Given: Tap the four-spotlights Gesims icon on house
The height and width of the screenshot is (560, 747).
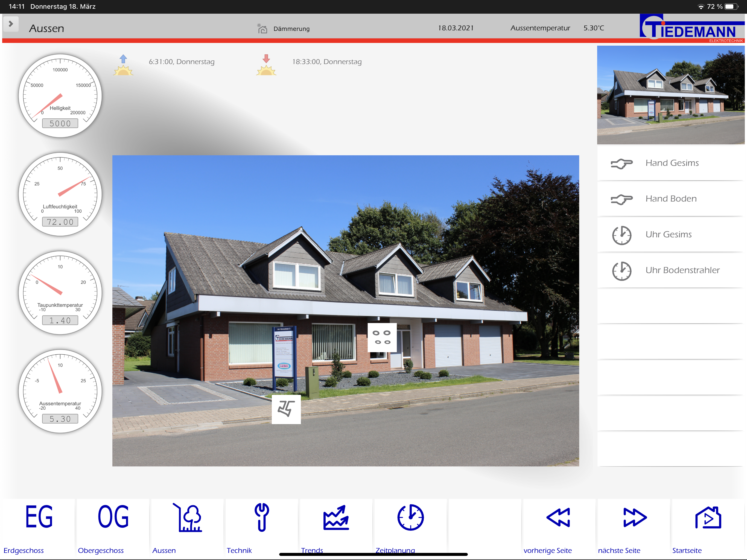Looking at the screenshot, I should (382, 337).
